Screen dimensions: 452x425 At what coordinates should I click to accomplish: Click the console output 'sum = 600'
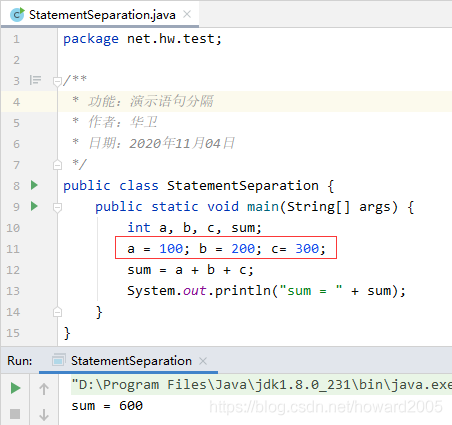[x=107, y=406]
